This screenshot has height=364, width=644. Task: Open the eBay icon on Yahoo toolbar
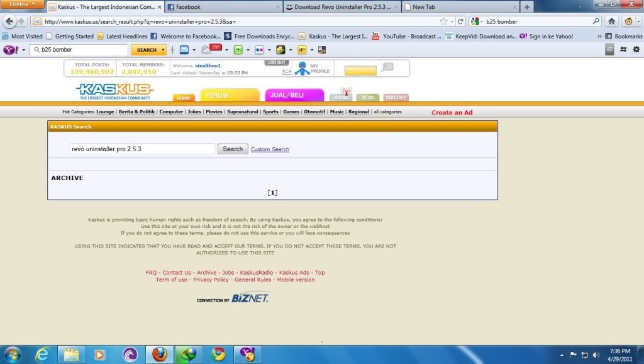pos(302,50)
